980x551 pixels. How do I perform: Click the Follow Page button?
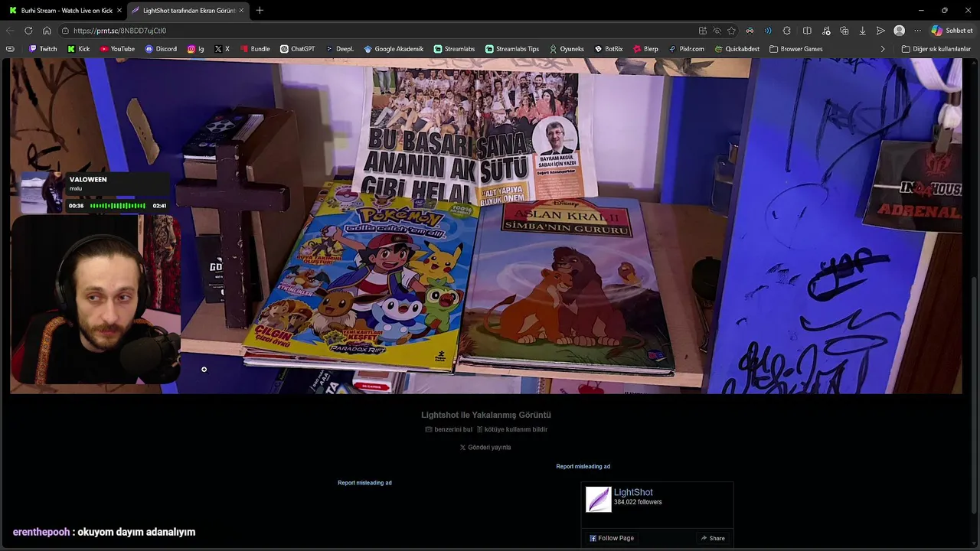click(612, 538)
